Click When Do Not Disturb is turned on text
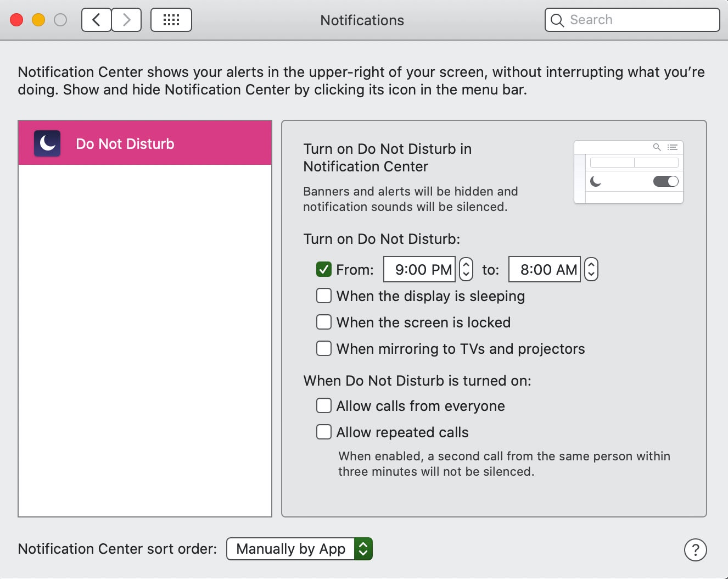Screen dimensions: 728x579 [x=417, y=381]
